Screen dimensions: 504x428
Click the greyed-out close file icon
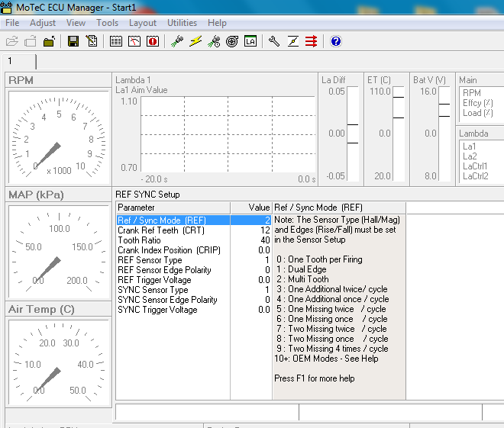point(31,41)
